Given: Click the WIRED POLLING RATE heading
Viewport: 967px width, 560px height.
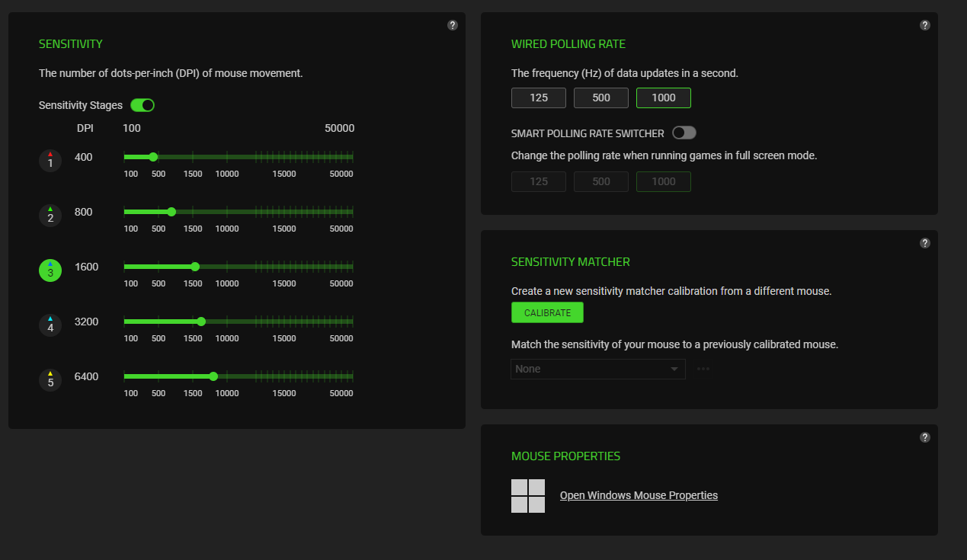Looking at the screenshot, I should click(x=568, y=44).
